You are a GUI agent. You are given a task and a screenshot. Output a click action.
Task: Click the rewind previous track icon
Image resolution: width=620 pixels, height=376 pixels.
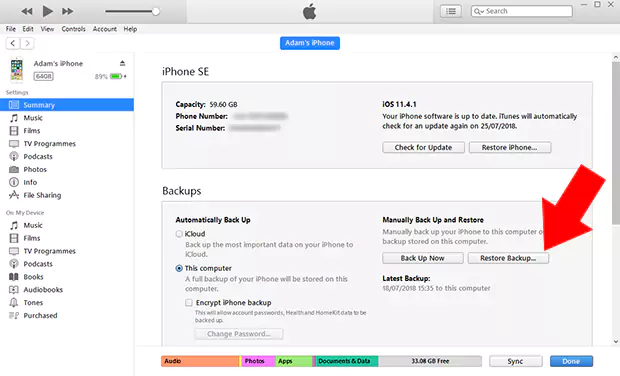coord(27,11)
